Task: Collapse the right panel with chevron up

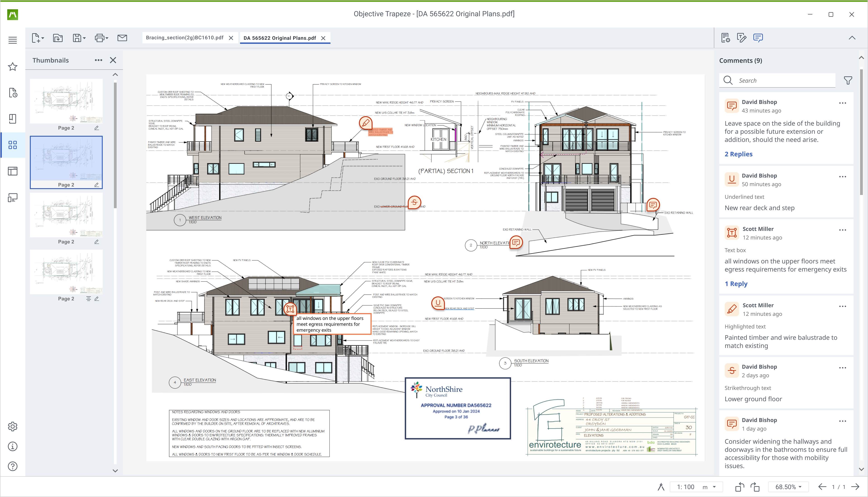Action: [852, 38]
